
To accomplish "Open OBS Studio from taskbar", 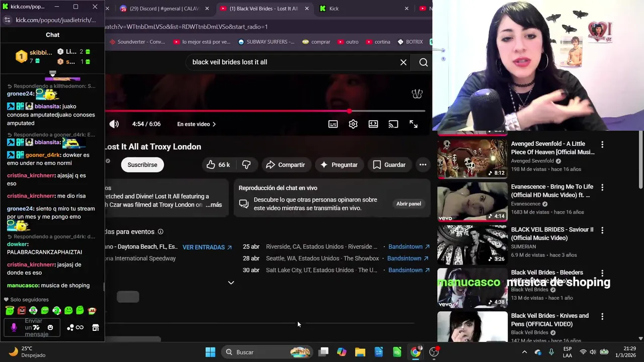I will 434,352.
